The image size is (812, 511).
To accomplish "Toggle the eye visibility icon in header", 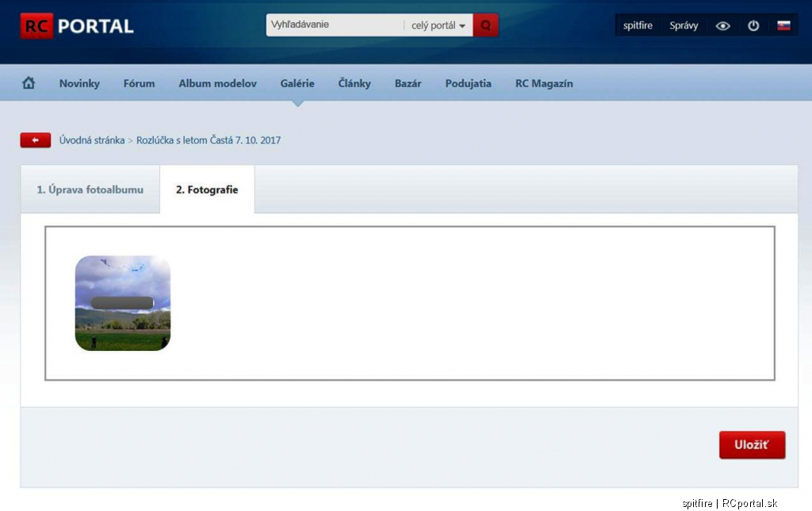I will point(723,25).
